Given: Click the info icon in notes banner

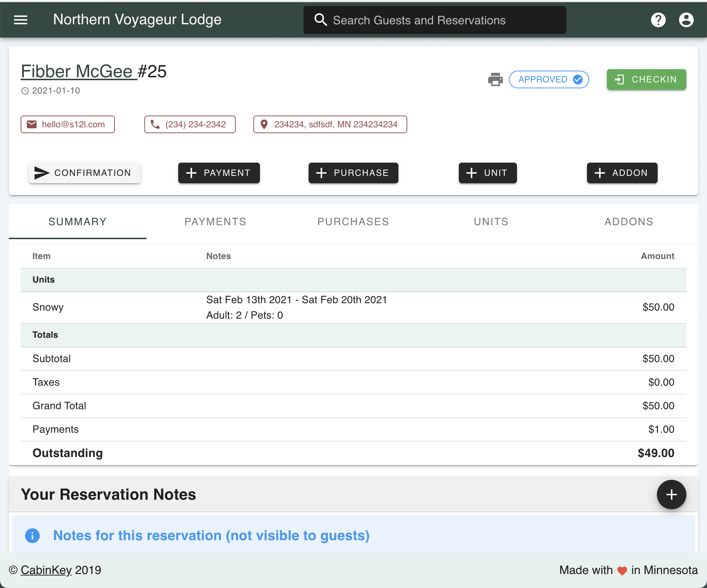Looking at the screenshot, I should 32,536.
